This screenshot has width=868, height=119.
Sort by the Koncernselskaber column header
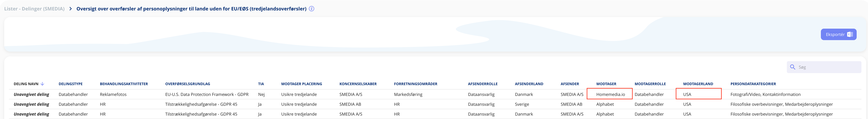tap(358, 84)
